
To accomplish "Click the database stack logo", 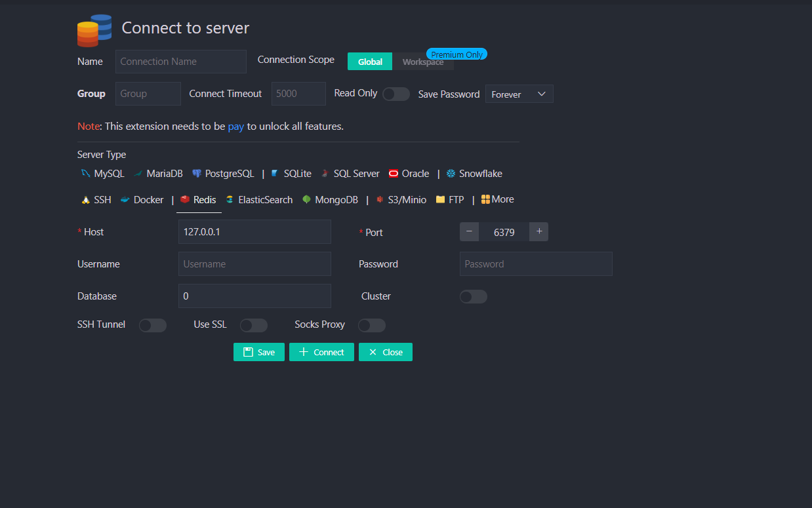I will pyautogui.click(x=94, y=30).
